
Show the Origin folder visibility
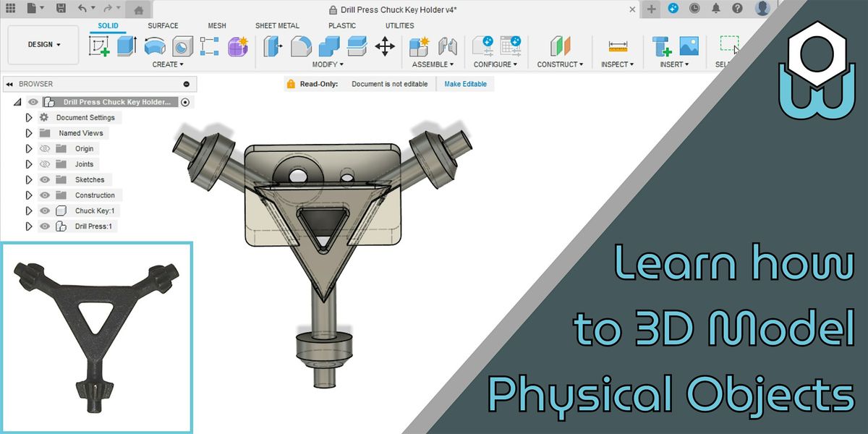45,148
